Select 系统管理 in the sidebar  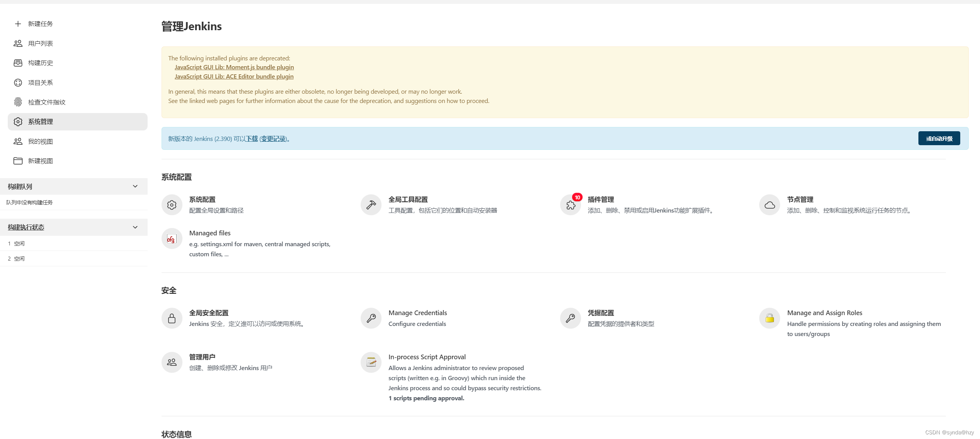pyautogui.click(x=77, y=122)
